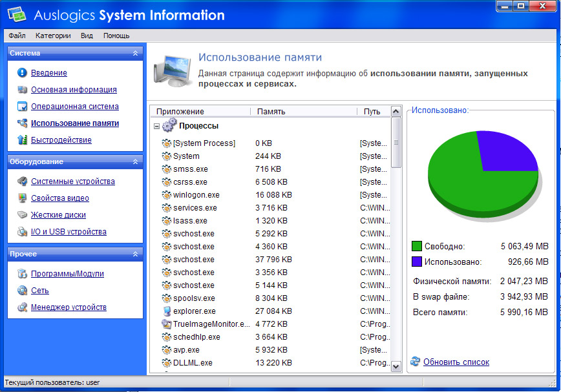Collapse the Прочее sidebar panel
The image size is (561, 392).
tap(135, 254)
